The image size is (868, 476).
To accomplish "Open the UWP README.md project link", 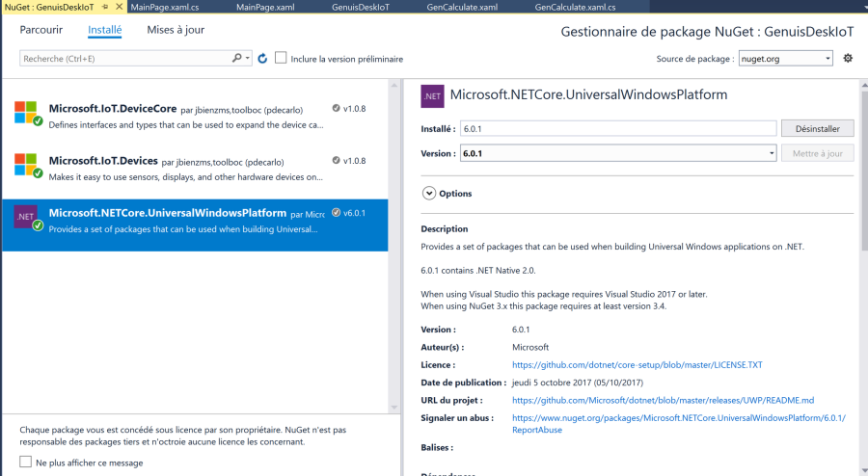I will point(664,400).
